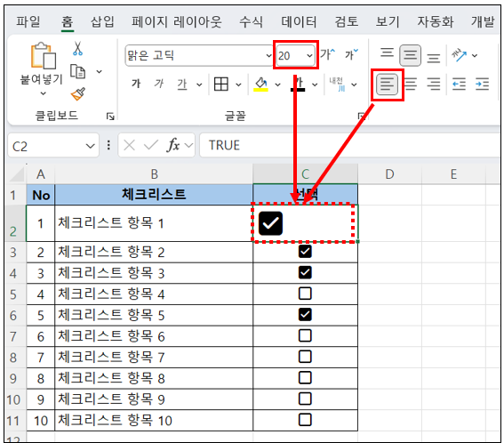This screenshot has width=504, height=443.
Task: Click the insert function fx icon
Action: (x=173, y=145)
